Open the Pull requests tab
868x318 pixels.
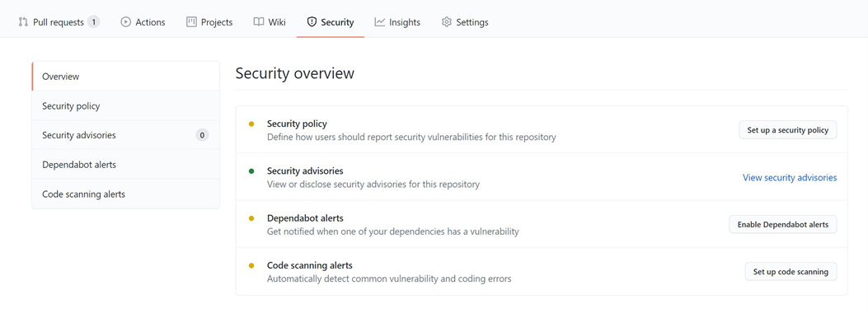pyautogui.click(x=59, y=22)
